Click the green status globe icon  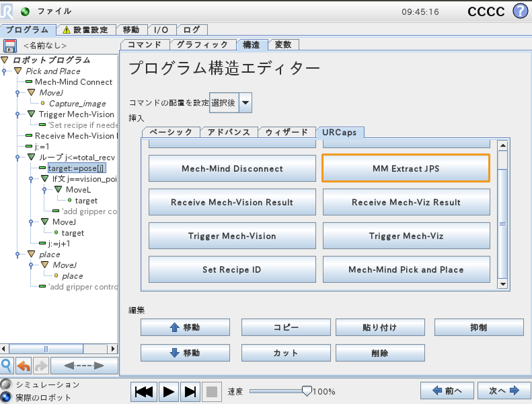click(25, 11)
